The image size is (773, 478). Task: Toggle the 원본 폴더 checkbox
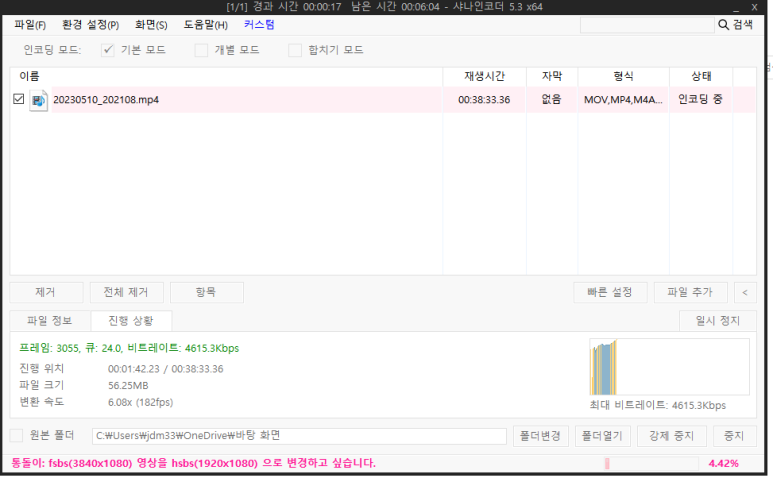16,436
